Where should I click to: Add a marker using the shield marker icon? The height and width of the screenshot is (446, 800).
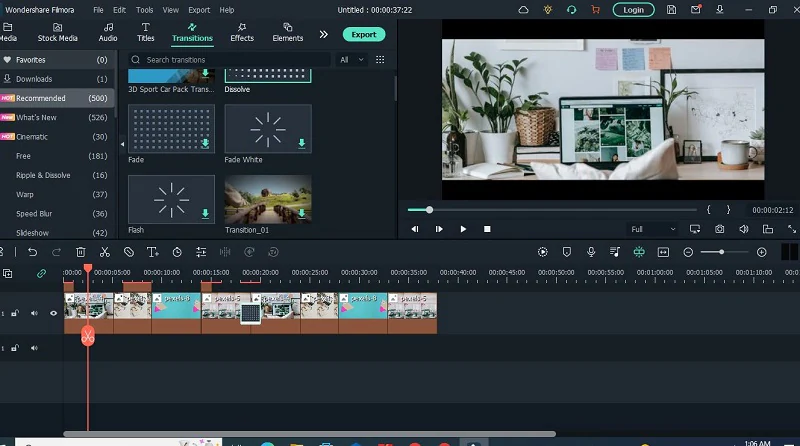(567, 252)
